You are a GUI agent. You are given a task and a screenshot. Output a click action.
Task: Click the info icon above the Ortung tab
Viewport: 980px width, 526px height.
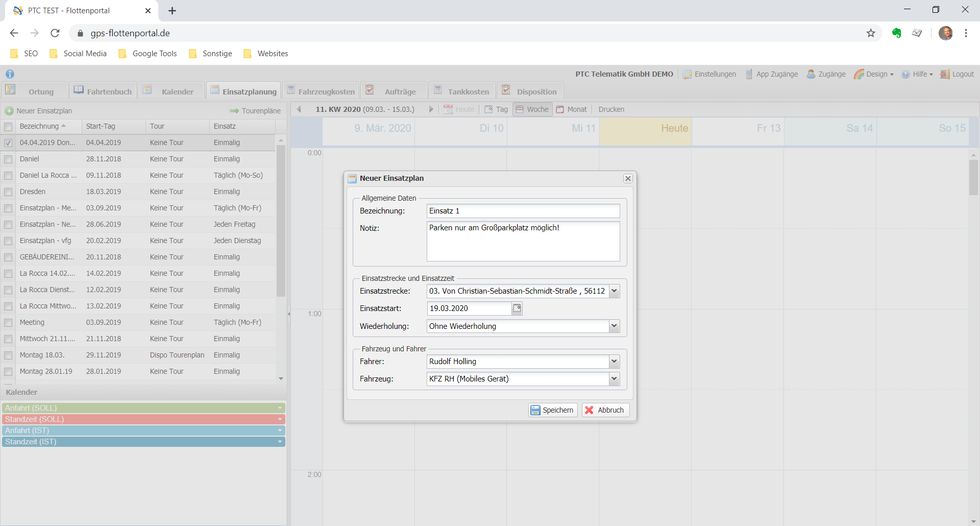coord(10,74)
